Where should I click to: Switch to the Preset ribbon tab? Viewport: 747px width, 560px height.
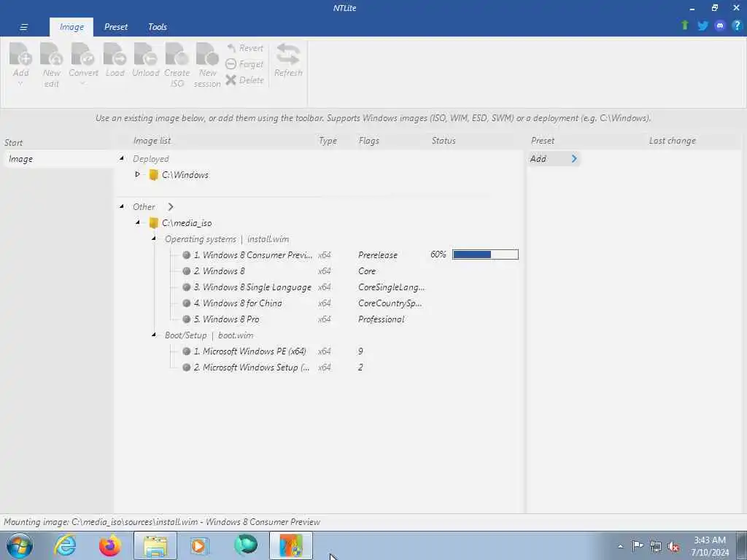(116, 27)
